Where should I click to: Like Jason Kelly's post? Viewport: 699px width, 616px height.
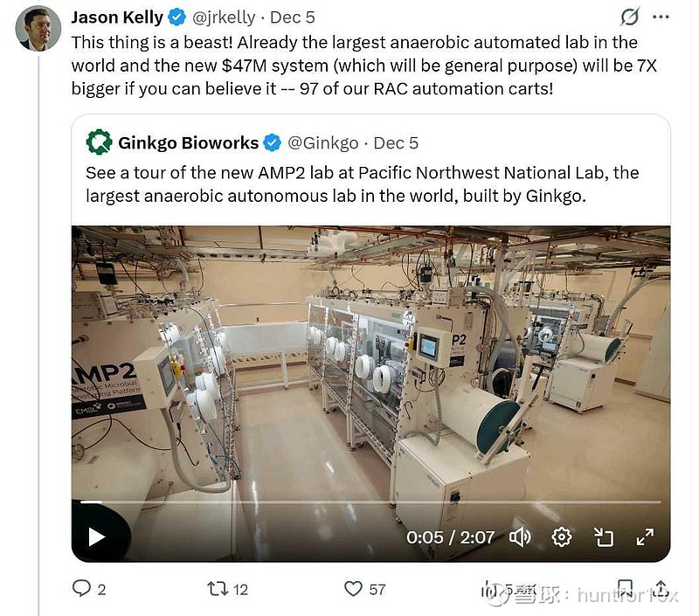(354, 589)
